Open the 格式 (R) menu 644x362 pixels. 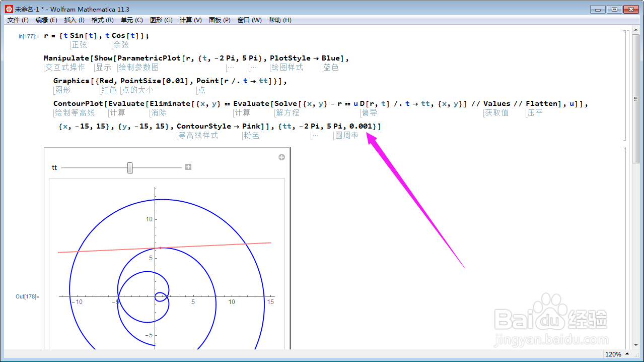click(102, 20)
